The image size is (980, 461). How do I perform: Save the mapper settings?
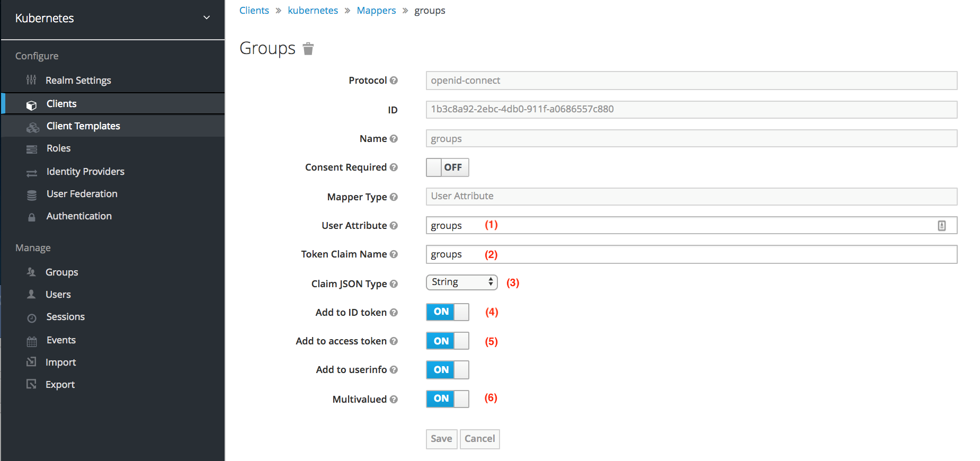click(442, 439)
